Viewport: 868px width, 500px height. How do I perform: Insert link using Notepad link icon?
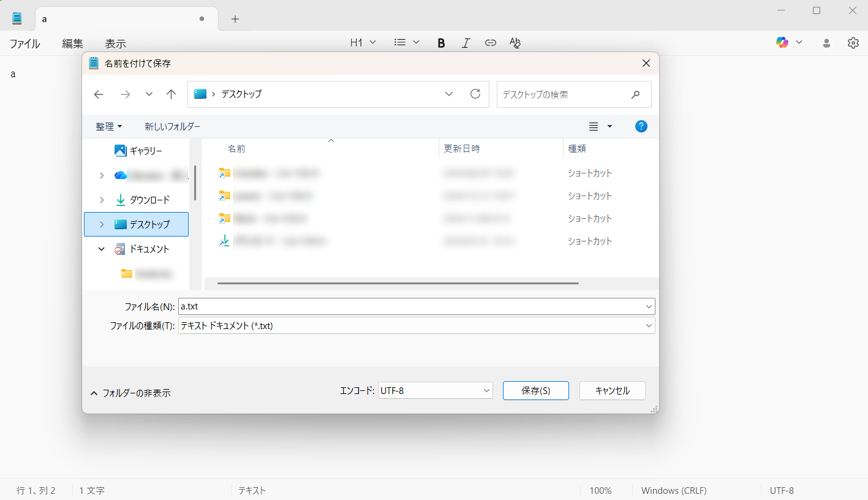(490, 42)
